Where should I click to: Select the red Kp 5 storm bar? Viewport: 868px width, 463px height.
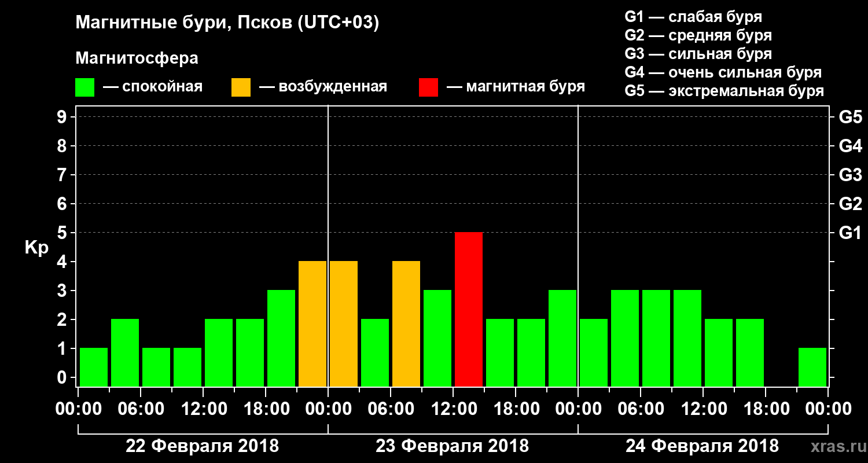(469, 309)
